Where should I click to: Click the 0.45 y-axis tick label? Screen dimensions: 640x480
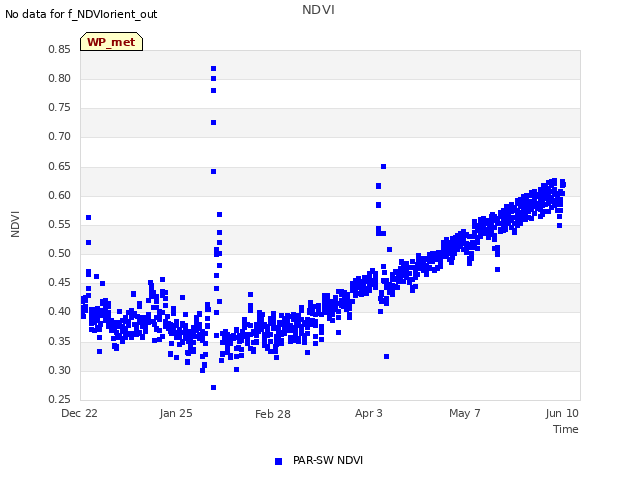pos(60,282)
